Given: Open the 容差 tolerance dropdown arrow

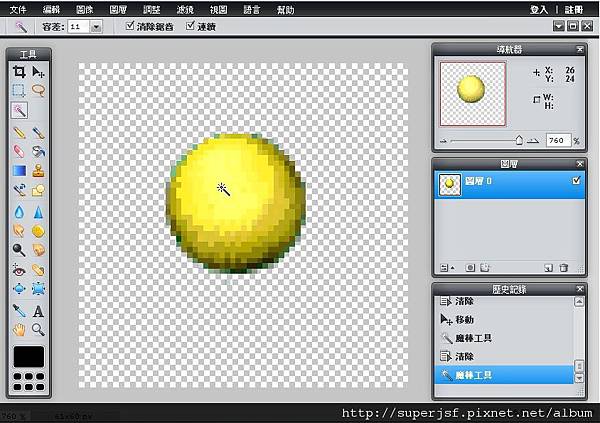Looking at the screenshot, I should coord(96,27).
